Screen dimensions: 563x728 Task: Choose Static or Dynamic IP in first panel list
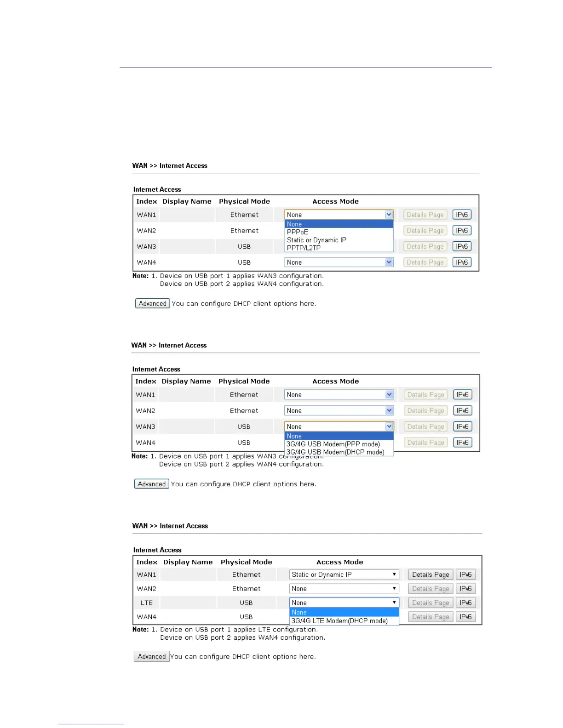tap(339, 240)
